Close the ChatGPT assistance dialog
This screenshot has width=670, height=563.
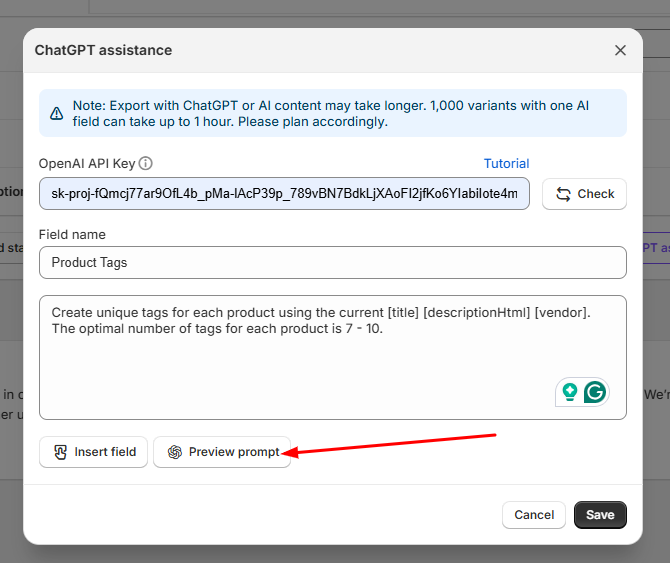coord(620,50)
